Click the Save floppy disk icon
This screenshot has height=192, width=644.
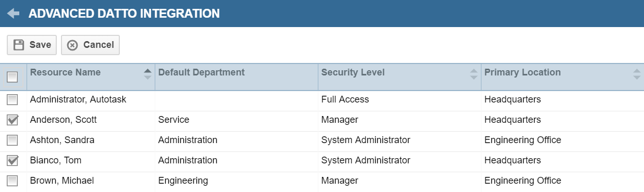19,45
